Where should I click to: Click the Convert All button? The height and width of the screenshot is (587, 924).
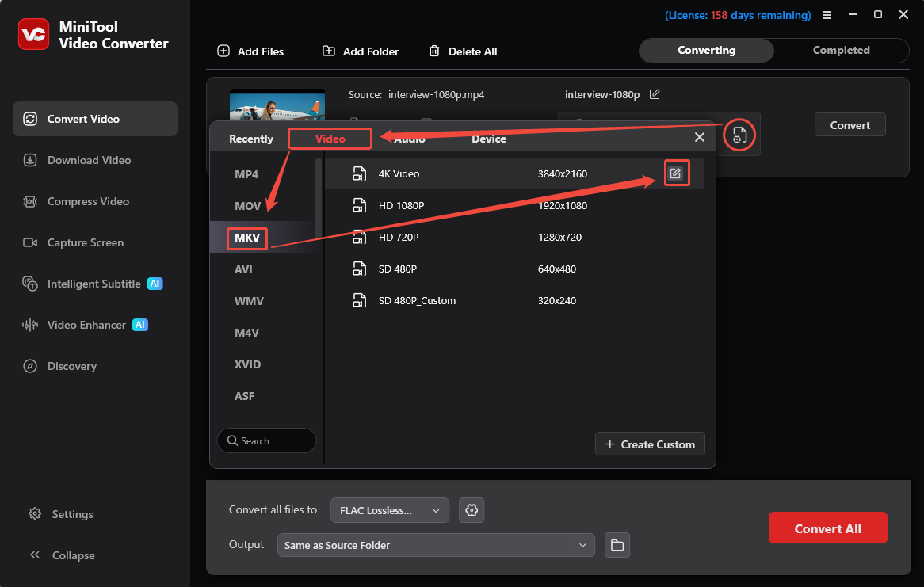pyautogui.click(x=827, y=528)
